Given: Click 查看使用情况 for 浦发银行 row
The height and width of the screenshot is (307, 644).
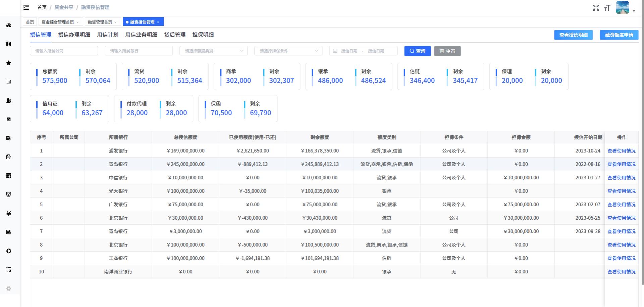Looking at the screenshot, I should point(621,151).
